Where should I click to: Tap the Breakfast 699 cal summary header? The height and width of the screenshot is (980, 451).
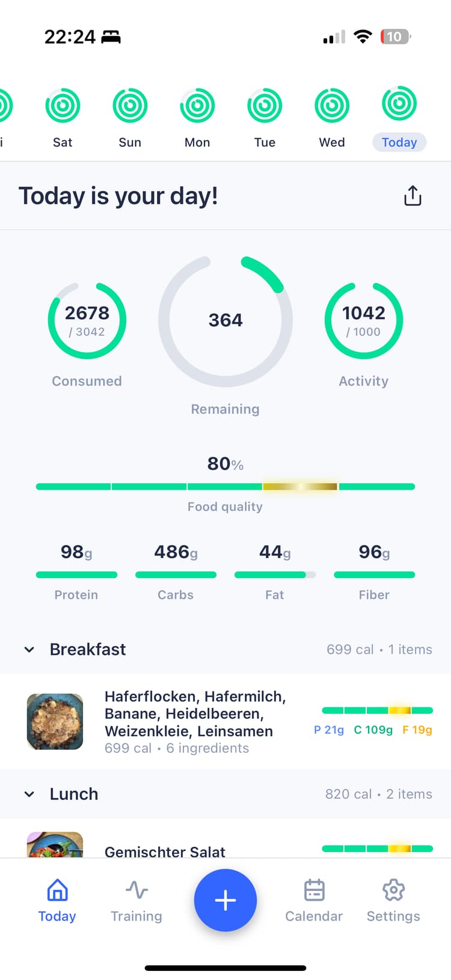379,650
